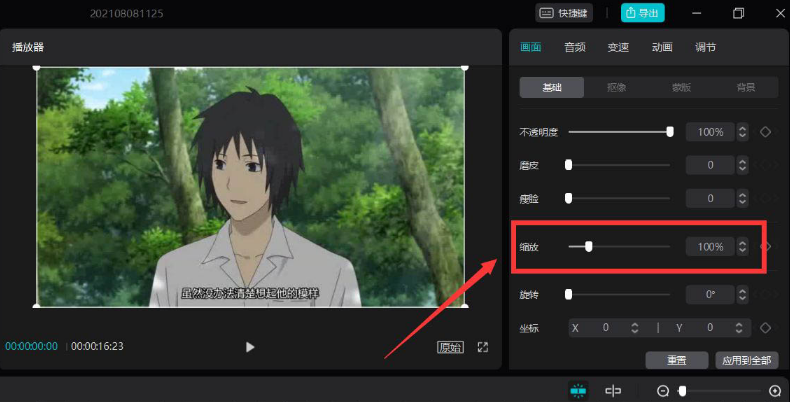Click the video preview frame
The image size is (790, 402).
250,187
